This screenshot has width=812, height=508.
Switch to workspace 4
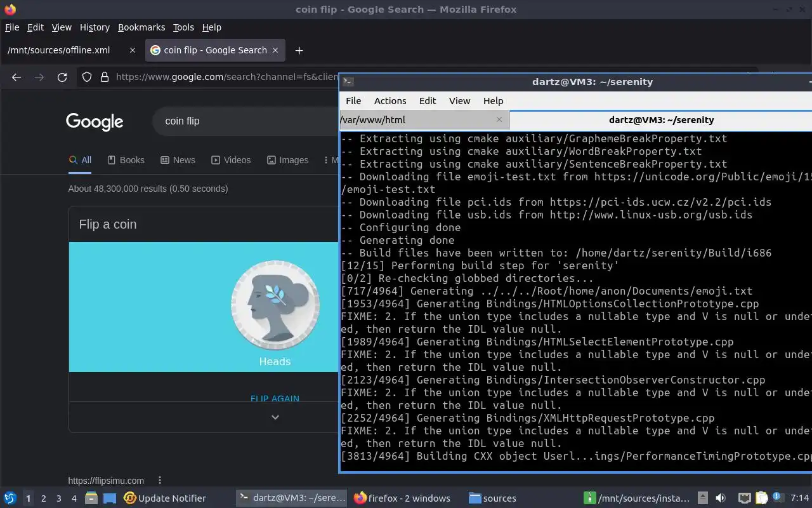coord(74,498)
